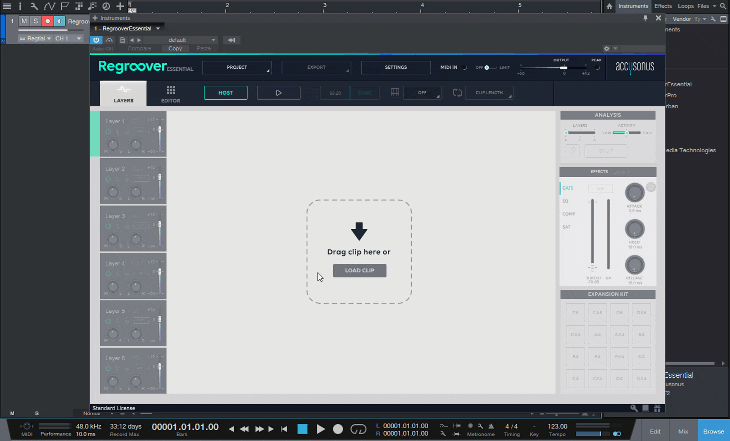This screenshot has width=730, height=441.
Task: Open the quantize Off dropdown
Action: [x=422, y=93]
